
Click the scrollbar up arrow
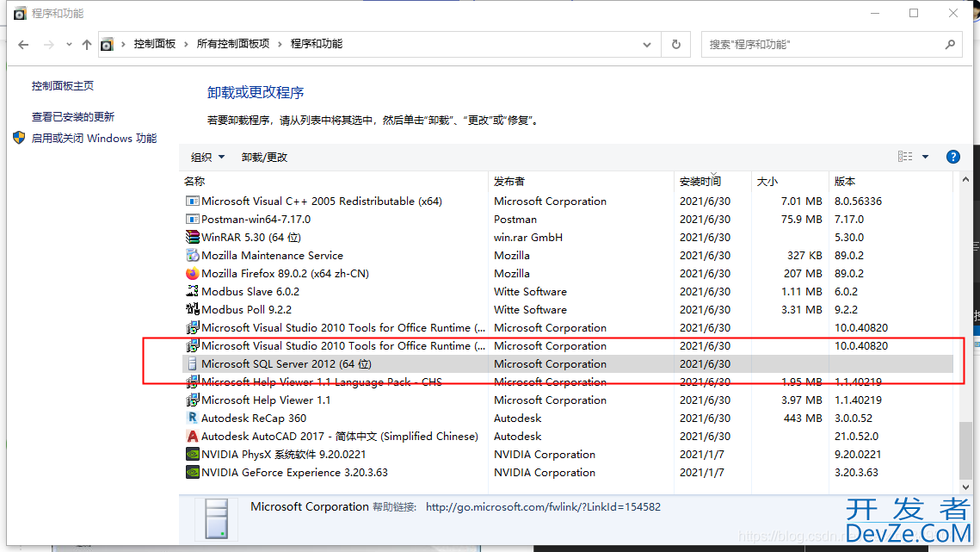[x=965, y=180]
